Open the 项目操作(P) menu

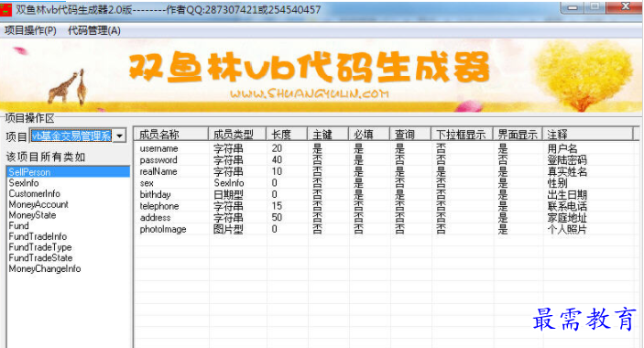(x=30, y=30)
